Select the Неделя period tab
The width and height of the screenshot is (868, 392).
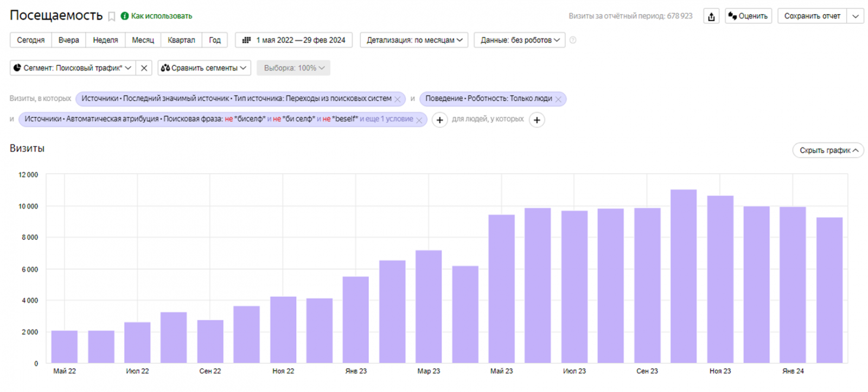click(105, 40)
